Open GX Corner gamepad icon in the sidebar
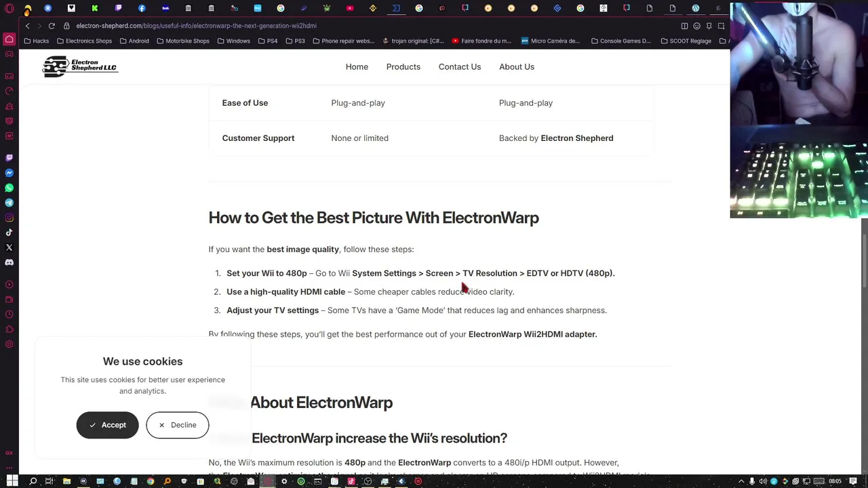This screenshot has height=488, width=868. coord(9,76)
